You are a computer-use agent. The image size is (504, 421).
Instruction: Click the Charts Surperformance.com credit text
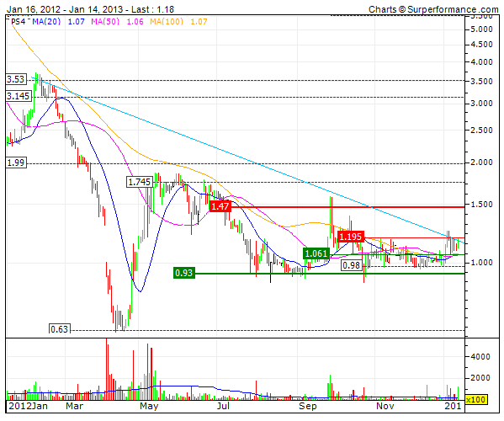click(x=433, y=9)
